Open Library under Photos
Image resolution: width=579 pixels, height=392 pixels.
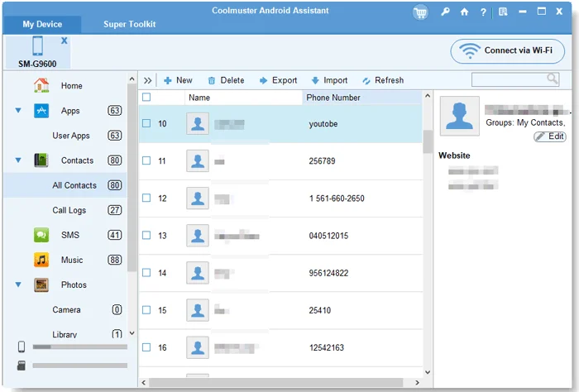(x=65, y=334)
